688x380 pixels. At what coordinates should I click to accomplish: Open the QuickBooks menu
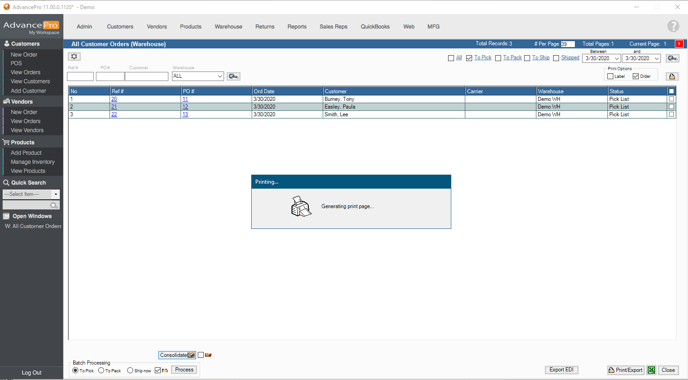375,27
